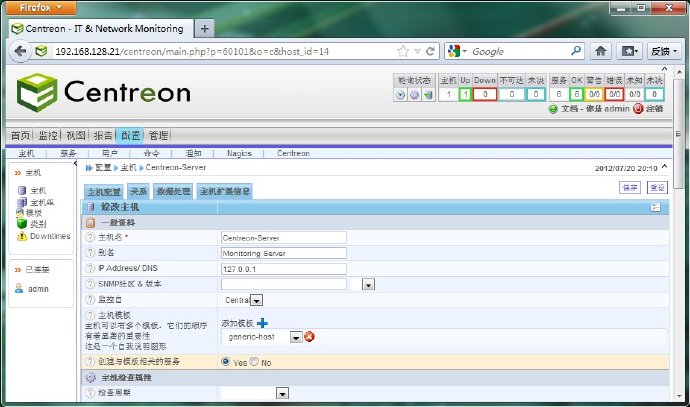Click the Downtimes sidebar link

click(x=50, y=236)
